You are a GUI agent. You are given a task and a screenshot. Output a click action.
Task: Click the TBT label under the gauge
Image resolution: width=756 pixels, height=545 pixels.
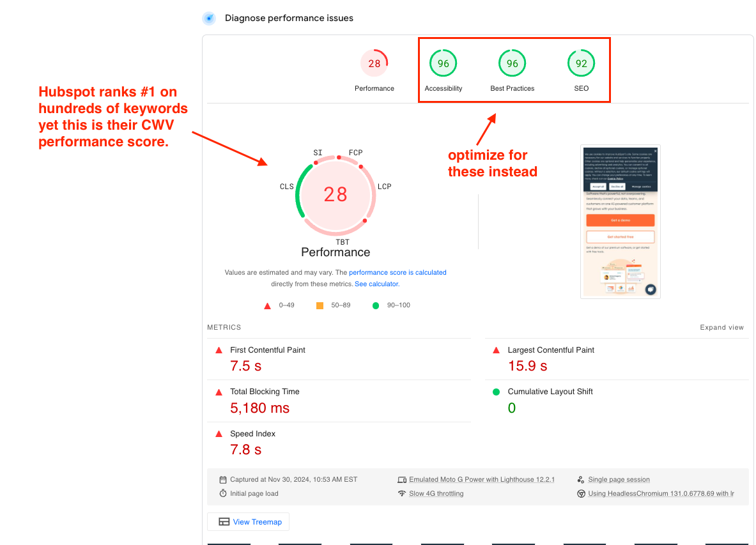(x=343, y=242)
